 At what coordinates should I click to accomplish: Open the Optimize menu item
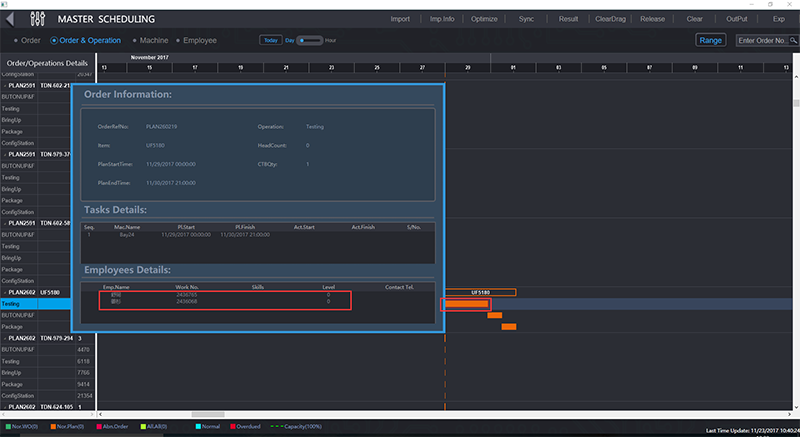[x=484, y=19]
